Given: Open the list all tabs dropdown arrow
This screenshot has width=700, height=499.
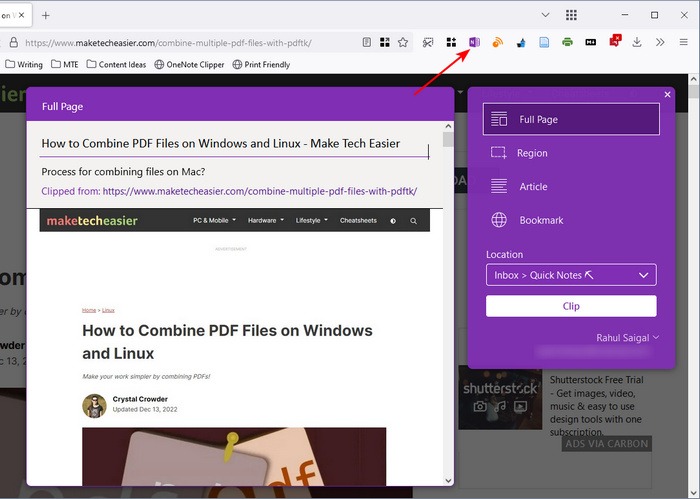Looking at the screenshot, I should (545, 15).
